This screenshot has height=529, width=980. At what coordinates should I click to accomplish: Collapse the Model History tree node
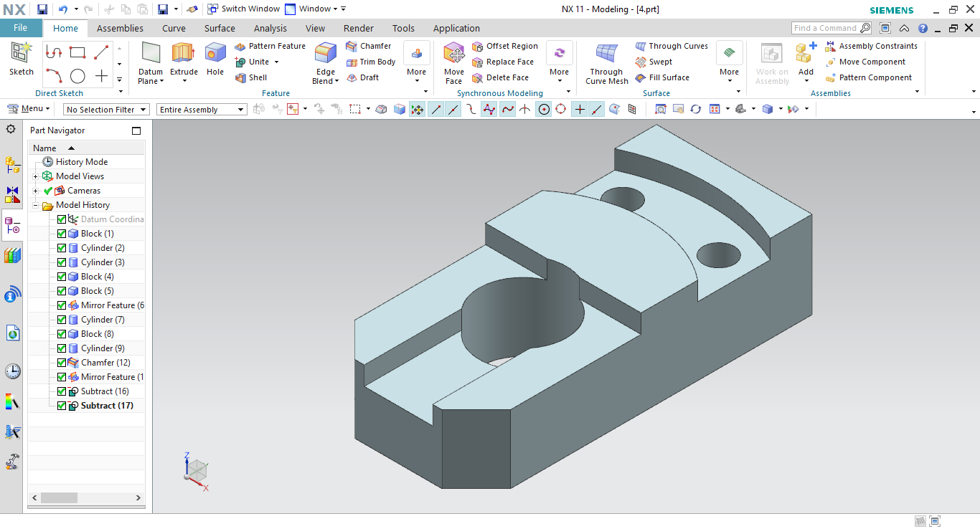[36, 205]
